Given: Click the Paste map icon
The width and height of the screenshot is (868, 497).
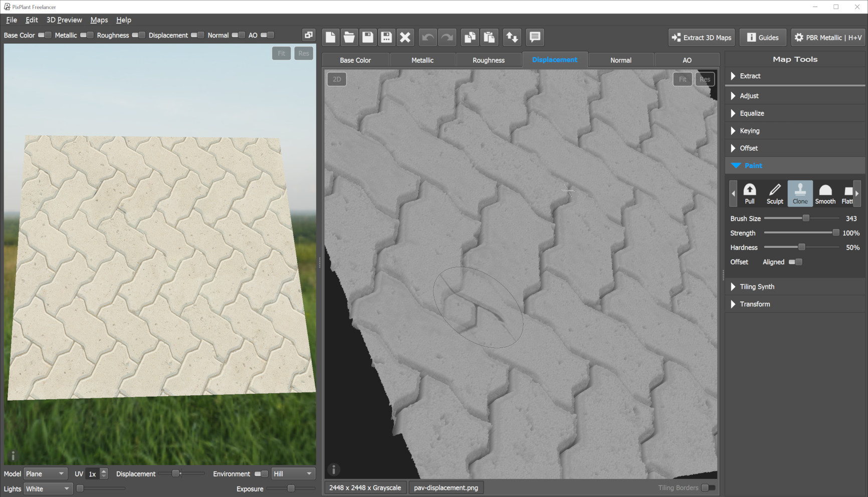Looking at the screenshot, I should click(x=489, y=38).
